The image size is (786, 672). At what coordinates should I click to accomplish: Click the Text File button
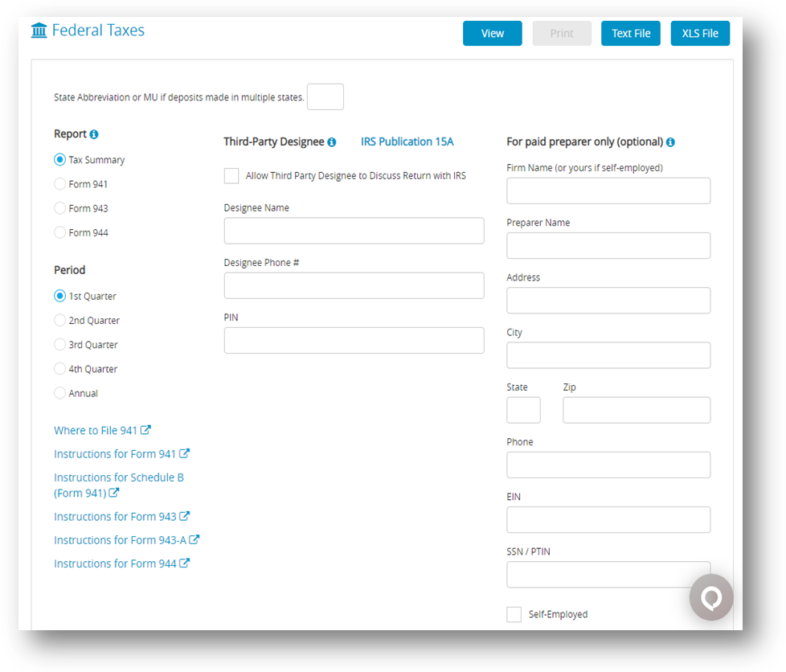coord(630,33)
